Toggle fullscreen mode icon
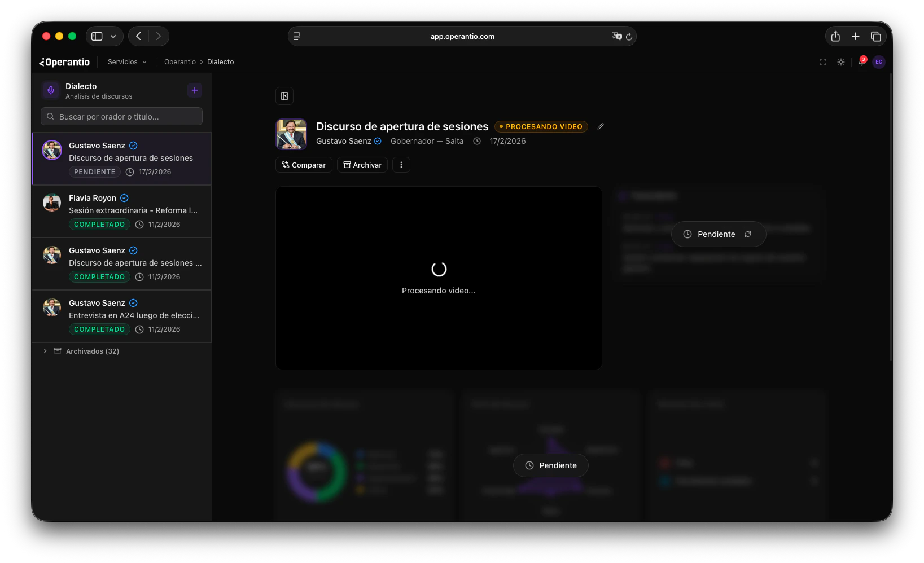This screenshot has height=563, width=924. (823, 62)
